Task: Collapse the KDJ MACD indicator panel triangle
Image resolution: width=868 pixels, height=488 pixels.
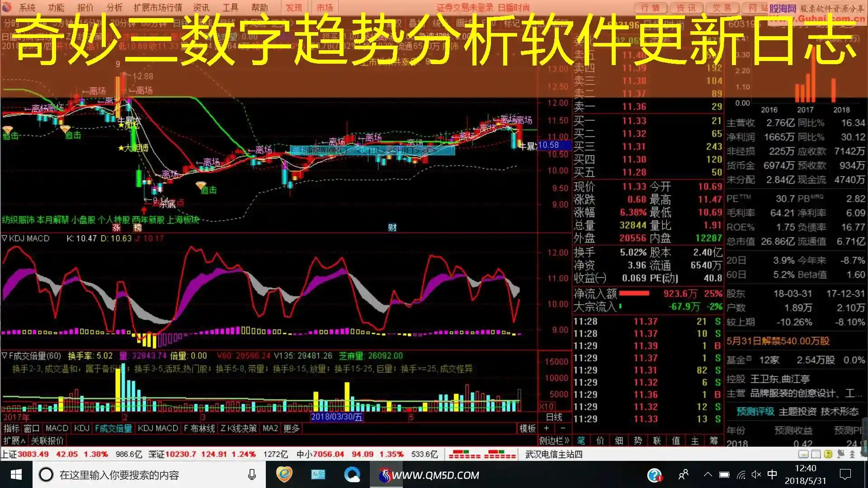Action: pyautogui.click(x=5, y=238)
